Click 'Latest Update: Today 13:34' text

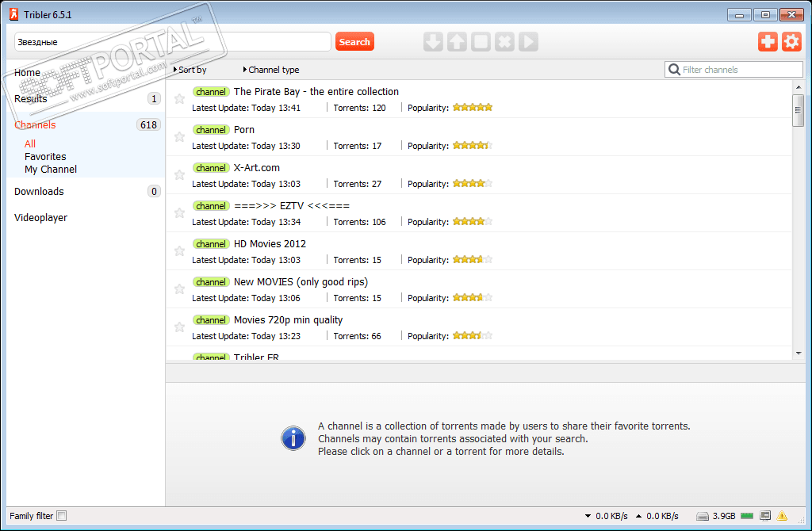pos(246,221)
